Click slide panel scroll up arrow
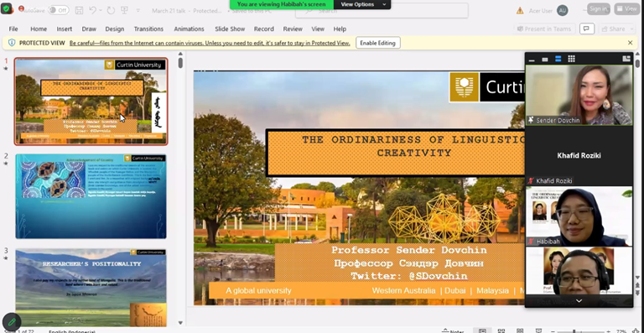 coord(180,54)
